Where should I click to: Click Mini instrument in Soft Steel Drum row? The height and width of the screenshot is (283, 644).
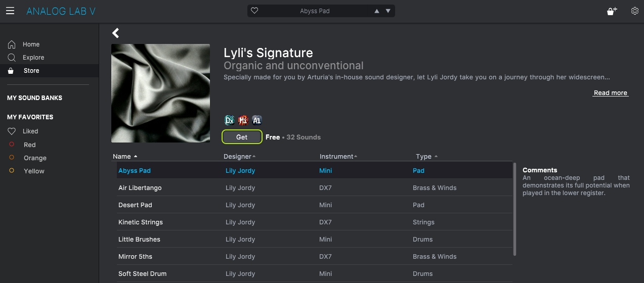pyautogui.click(x=325, y=274)
